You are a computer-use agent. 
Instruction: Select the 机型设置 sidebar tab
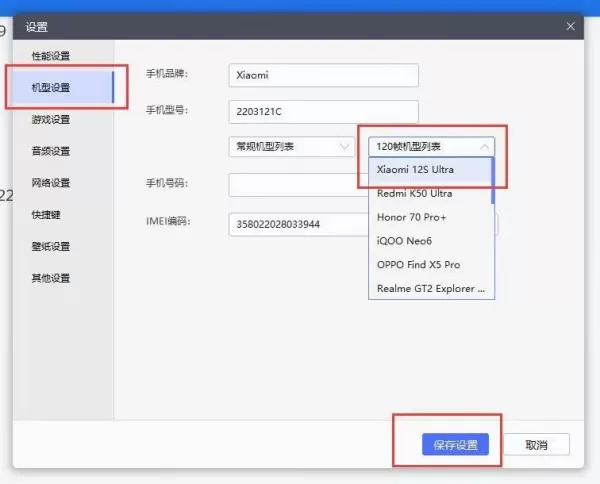click(63, 87)
